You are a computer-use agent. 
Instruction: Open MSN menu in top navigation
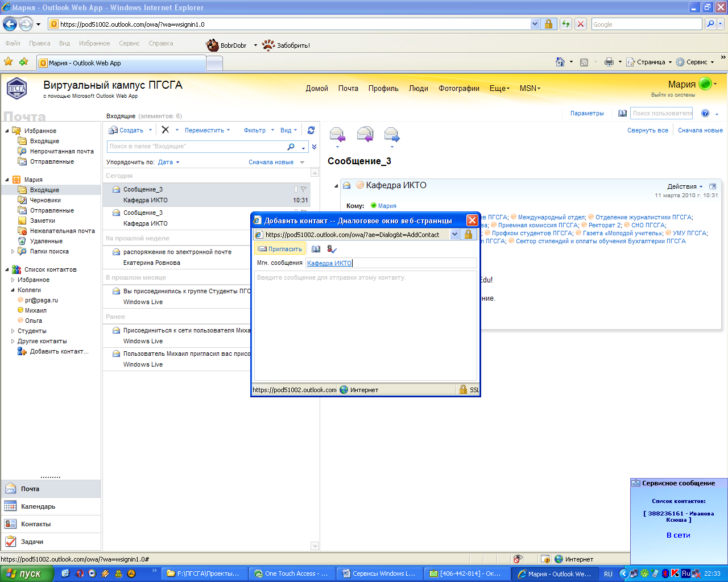[530, 88]
